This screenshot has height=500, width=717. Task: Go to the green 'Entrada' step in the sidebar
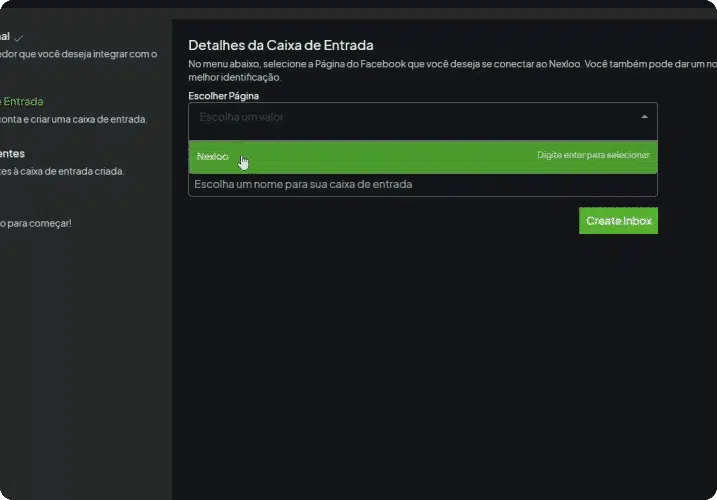(x=22, y=102)
